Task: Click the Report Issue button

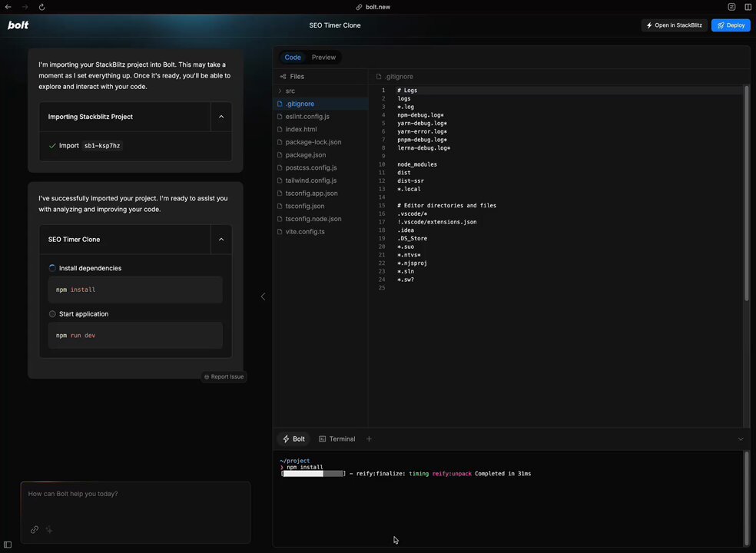Action: click(x=224, y=376)
